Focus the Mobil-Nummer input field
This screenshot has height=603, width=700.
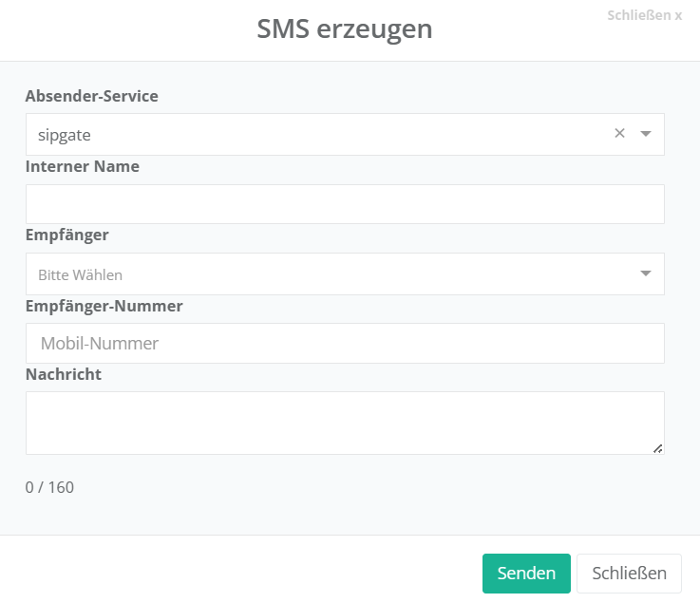tap(345, 343)
